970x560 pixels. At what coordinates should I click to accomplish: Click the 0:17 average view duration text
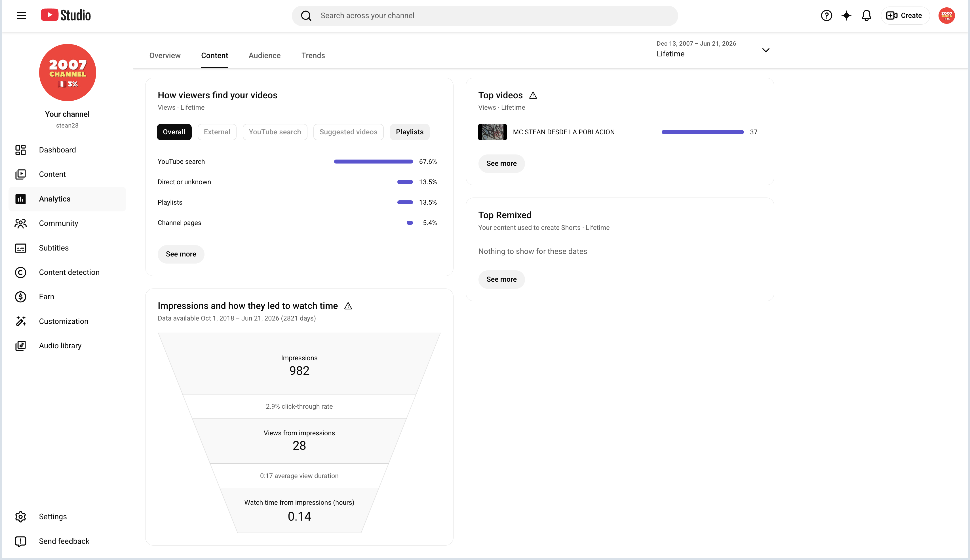[299, 476]
